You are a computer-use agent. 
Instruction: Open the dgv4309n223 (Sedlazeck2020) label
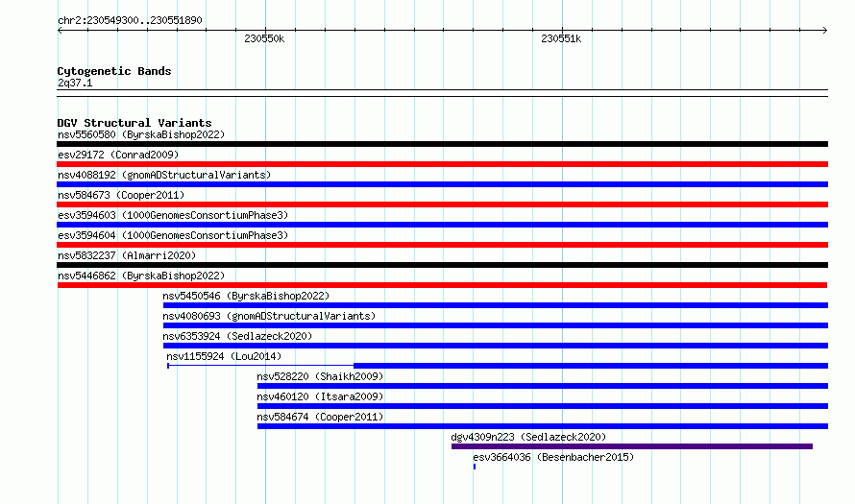(x=528, y=437)
